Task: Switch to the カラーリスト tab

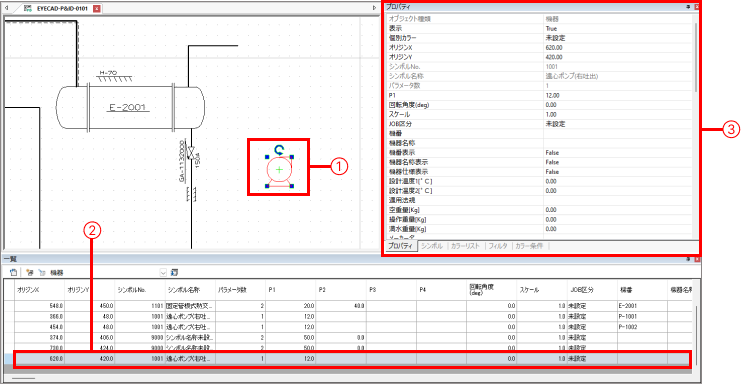Action: tap(465, 246)
